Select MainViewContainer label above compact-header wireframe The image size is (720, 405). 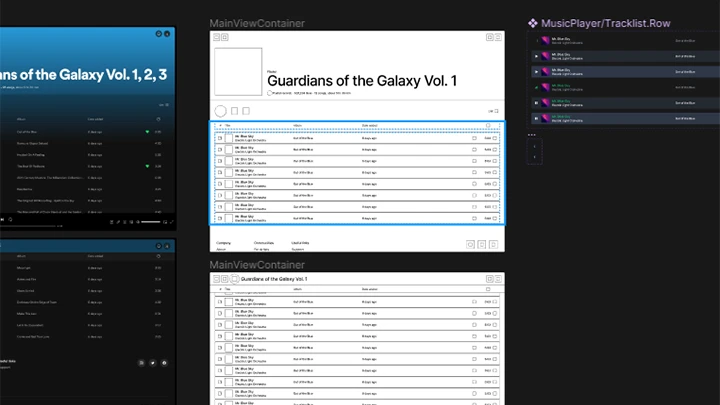257,265
